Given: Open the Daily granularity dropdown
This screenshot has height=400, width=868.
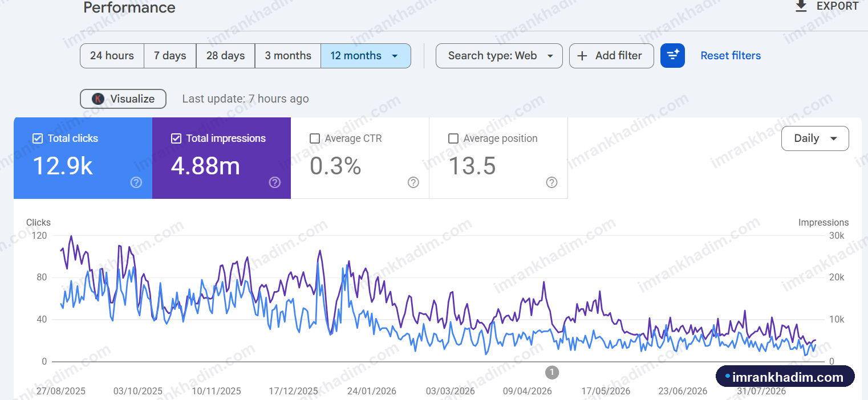Looking at the screenshot, I should [x=815, y=138].
